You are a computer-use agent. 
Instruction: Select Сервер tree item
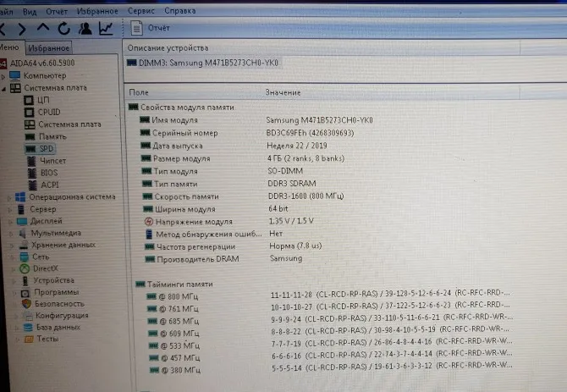pyautogui.click(x=36, y=209)
